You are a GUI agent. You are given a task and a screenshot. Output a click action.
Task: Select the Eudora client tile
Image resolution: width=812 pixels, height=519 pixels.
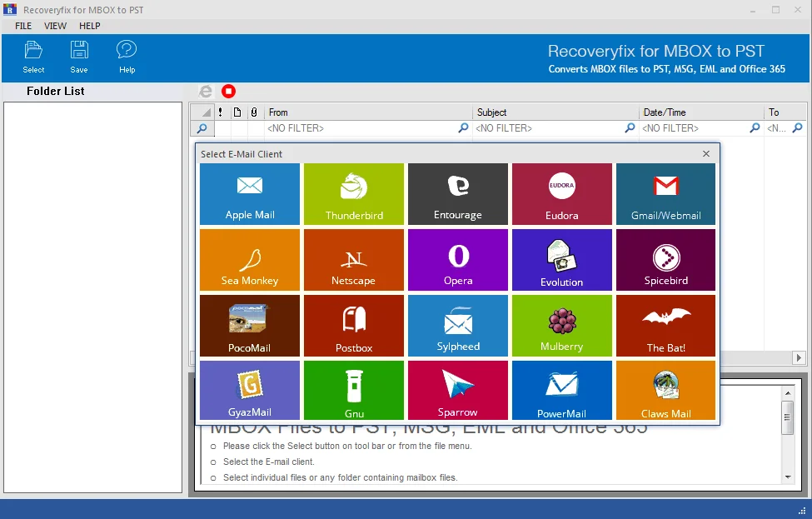coord(562,194)
